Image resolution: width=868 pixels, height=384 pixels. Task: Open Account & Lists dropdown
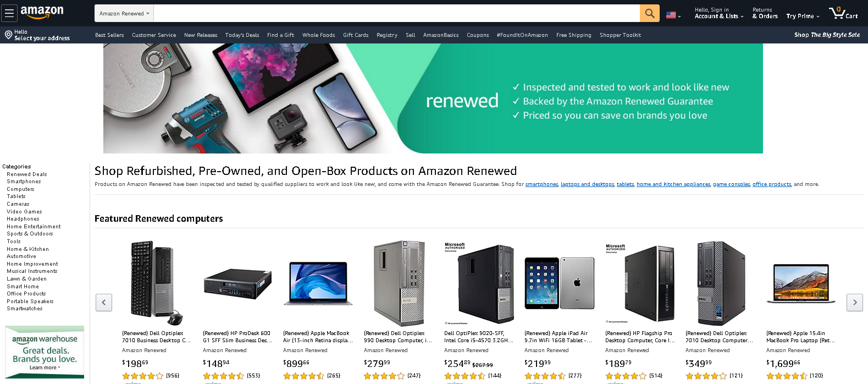click(719, 13)
